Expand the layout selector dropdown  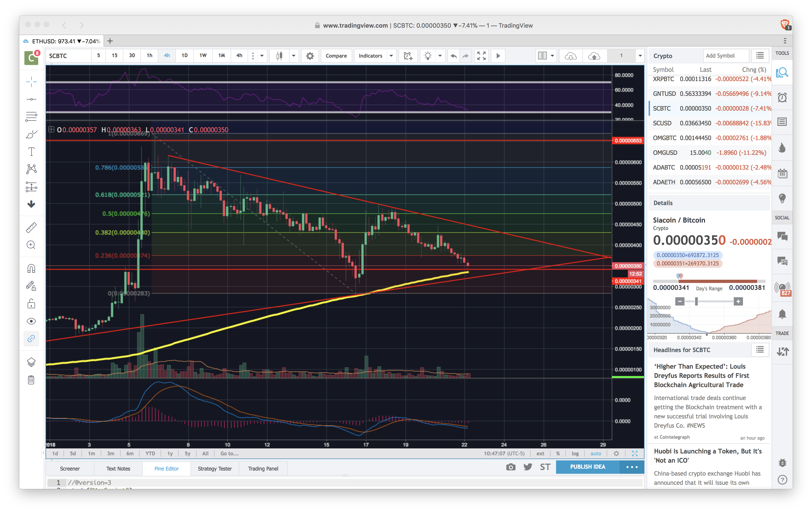(552, 56)
